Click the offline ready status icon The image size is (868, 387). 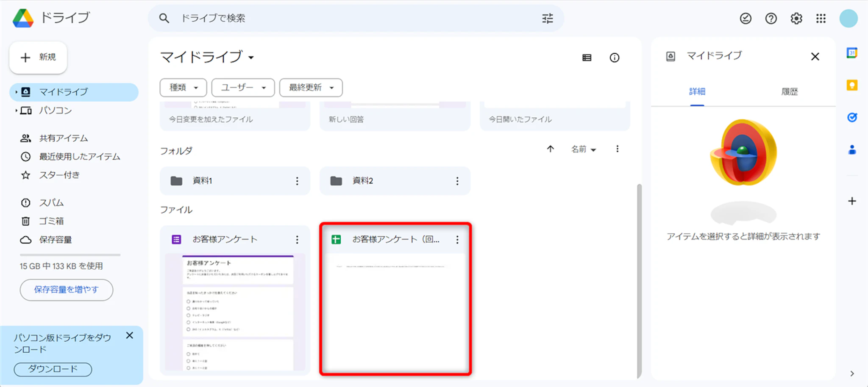[746, 18]
